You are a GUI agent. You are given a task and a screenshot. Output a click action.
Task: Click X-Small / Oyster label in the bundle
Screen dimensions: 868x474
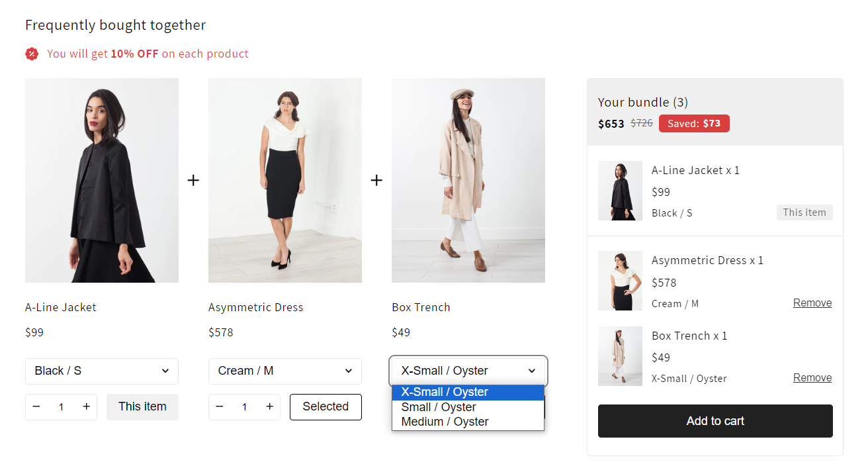tap(689, 379)
